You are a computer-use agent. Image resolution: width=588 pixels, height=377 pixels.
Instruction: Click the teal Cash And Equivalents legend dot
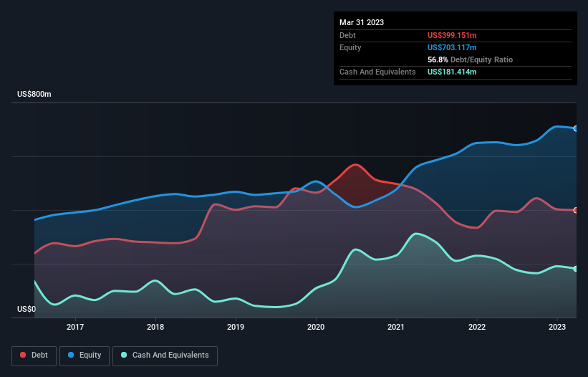tap(124, 355)
